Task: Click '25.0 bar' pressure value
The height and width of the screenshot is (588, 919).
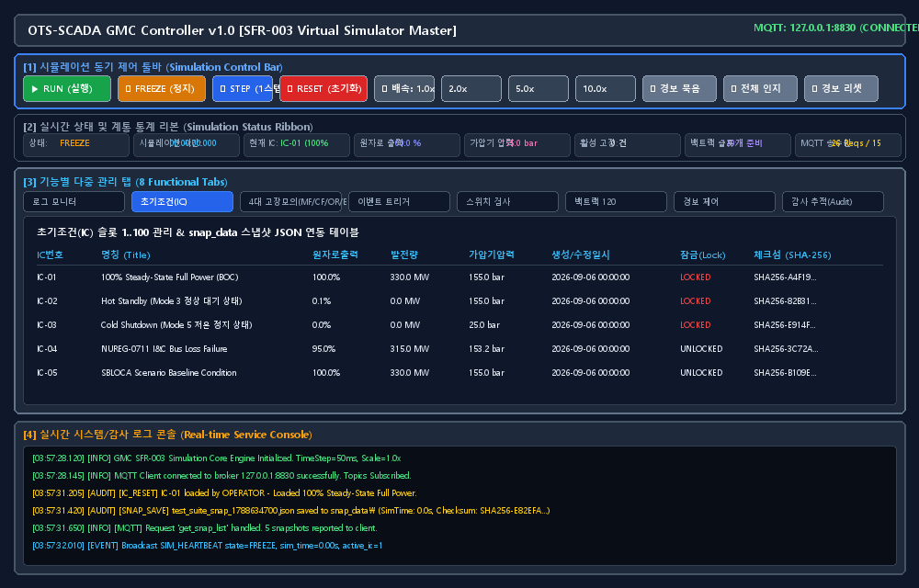Action: 484,325
